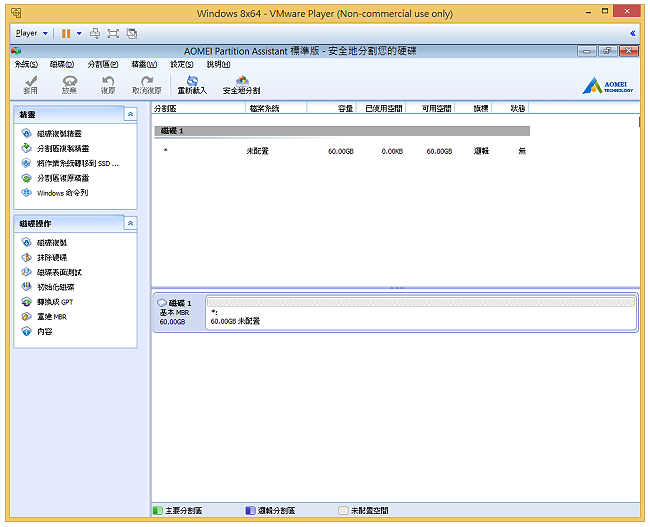Click the 復原 (Undo) toolbar icon
The image size is (650, 527).
[108, 85]
